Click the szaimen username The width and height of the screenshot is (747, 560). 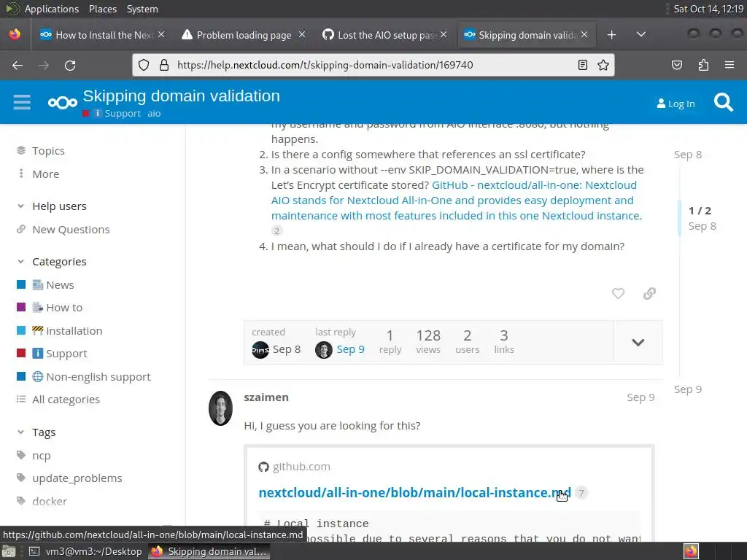pos(266,397)
